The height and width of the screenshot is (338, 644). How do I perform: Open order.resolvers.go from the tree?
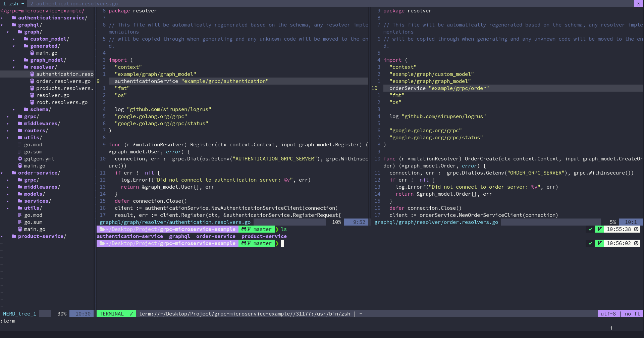63,81
